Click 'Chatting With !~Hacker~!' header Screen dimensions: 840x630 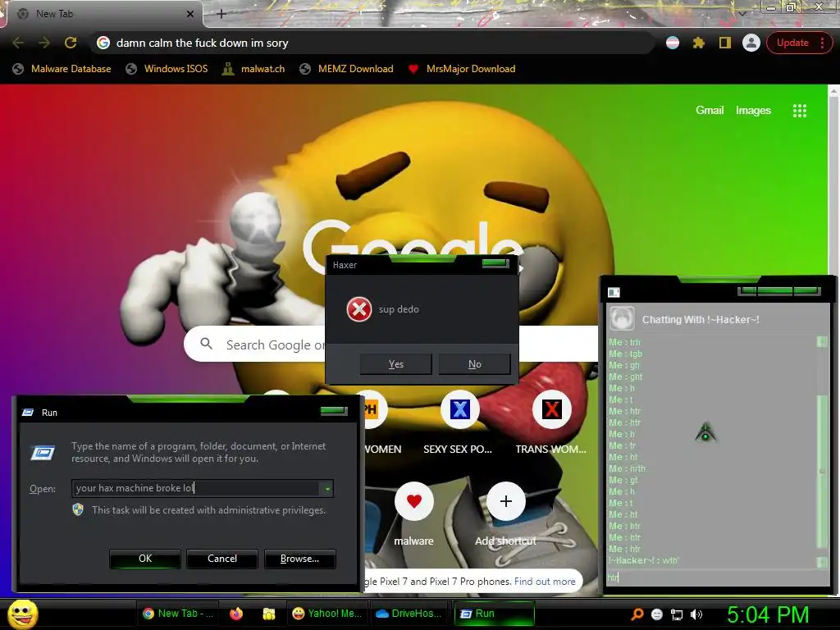pos(701,319)
